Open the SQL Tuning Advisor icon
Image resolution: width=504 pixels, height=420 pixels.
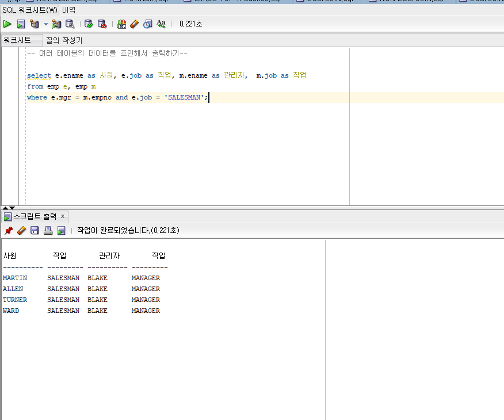(x=70, y=24)
